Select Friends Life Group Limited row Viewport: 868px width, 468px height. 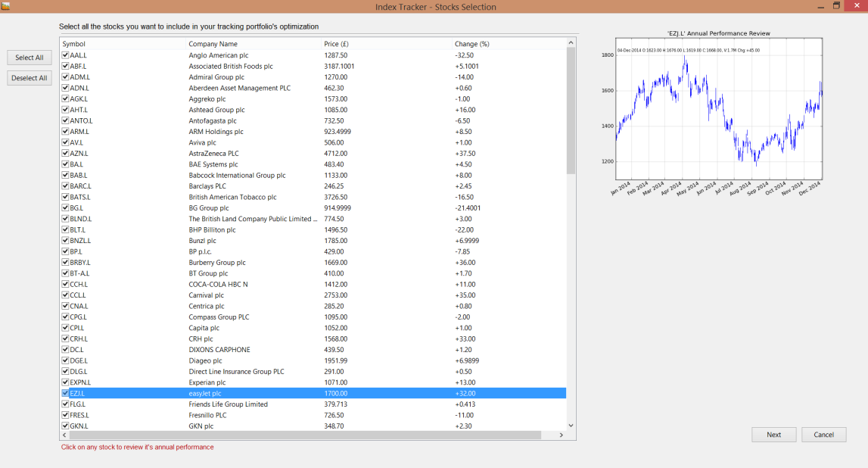click(x=313, y=404)
